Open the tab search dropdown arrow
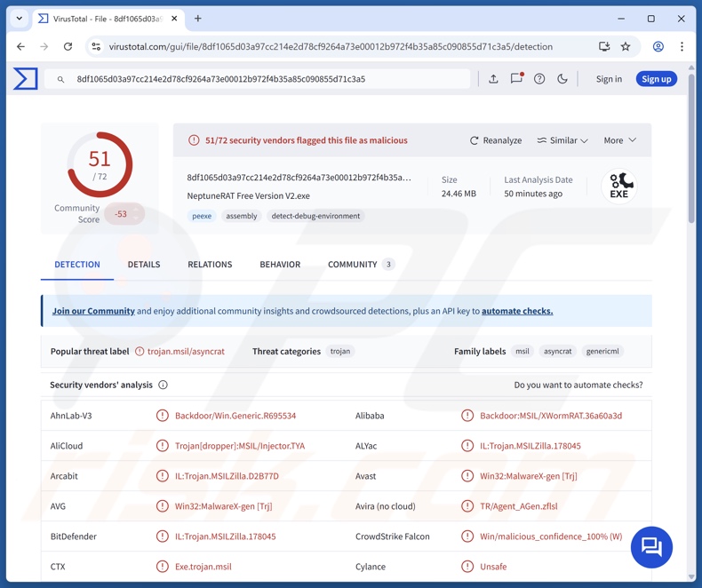This screenshot has height=588, width=702. pos(20,19)
